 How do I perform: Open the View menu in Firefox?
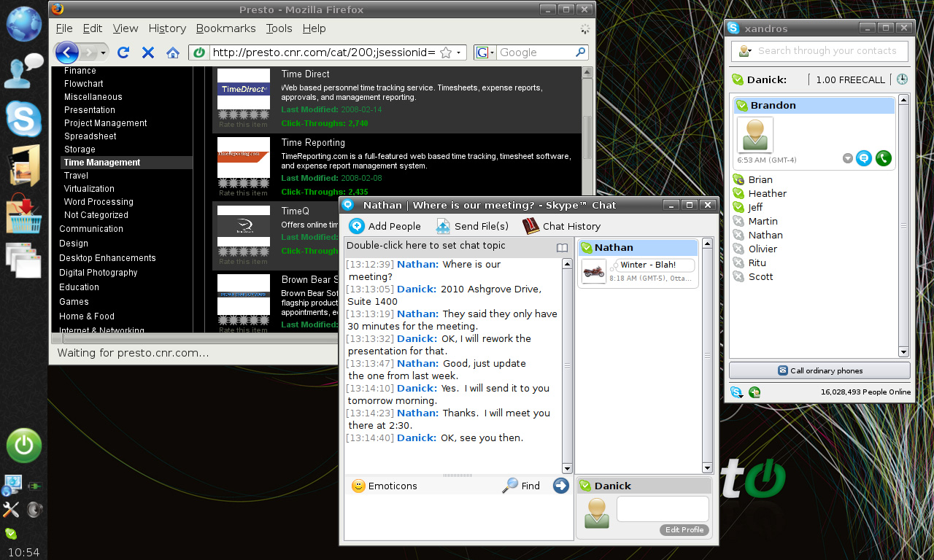tap(126, 28)
